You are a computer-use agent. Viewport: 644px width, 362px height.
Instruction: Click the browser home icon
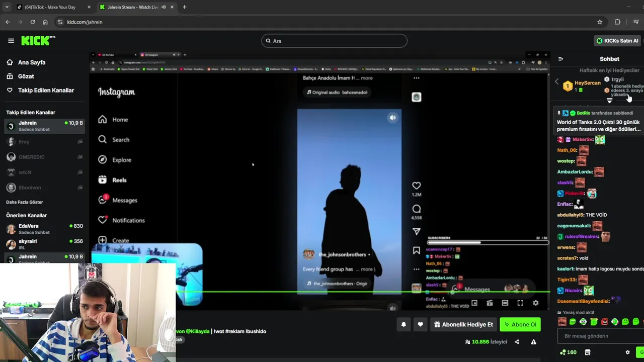click(x=45, y=22)
